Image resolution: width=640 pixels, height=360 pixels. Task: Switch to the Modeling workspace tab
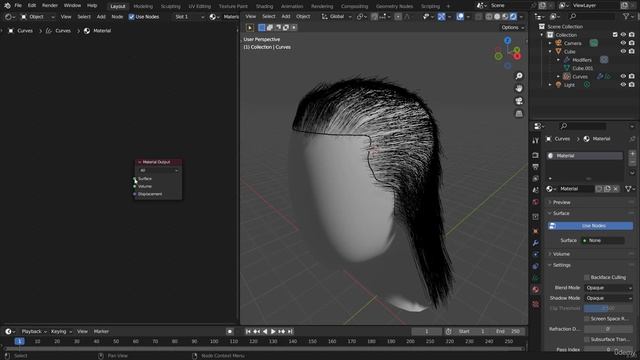(143, 6)
